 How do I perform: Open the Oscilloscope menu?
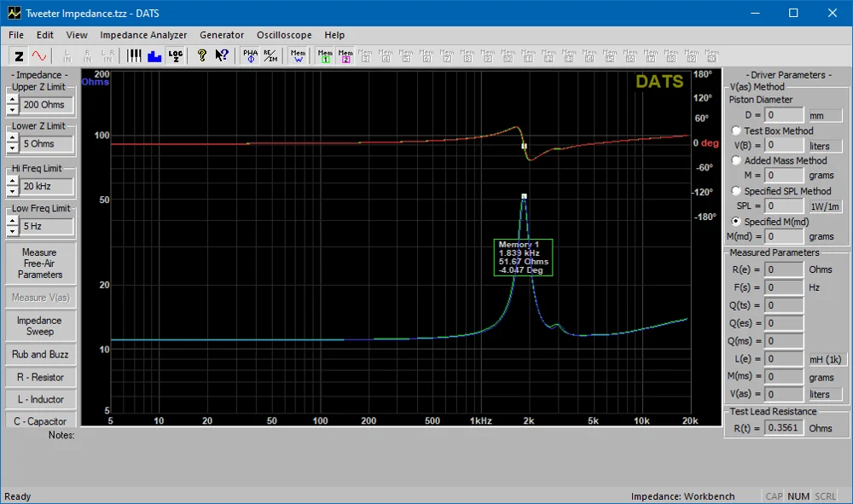point(284,35)
